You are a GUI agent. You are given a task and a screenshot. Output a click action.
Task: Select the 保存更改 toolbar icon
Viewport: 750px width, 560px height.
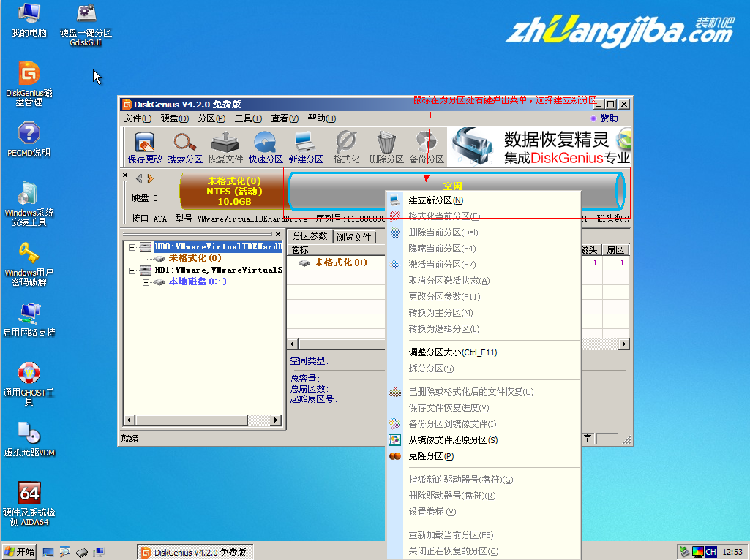click(144, 145)
